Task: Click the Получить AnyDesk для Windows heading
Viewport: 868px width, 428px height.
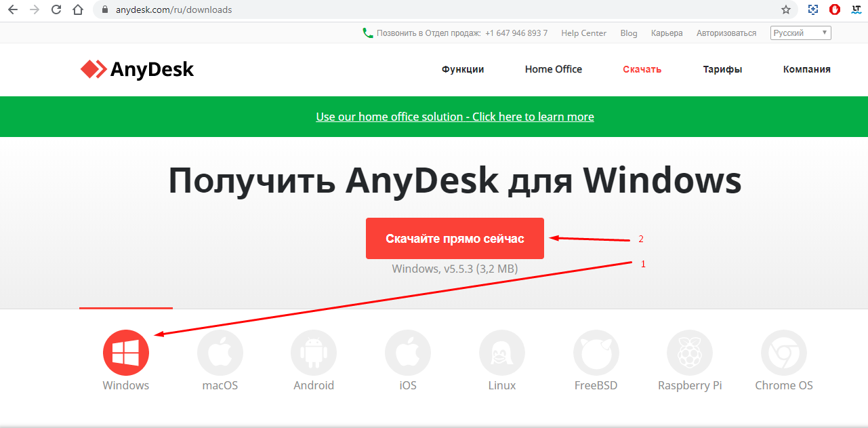Action: [455, 180]
